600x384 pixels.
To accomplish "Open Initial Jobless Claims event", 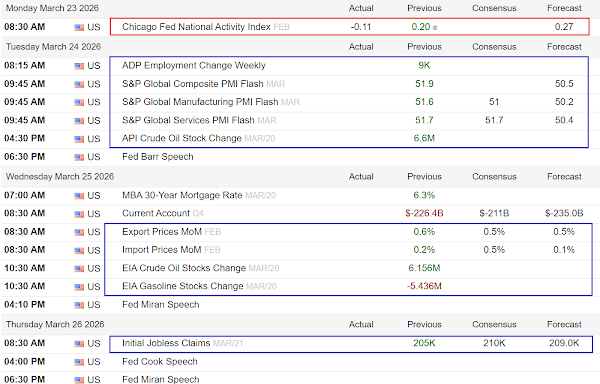I will pyautogui.click(x=166, y=343).
